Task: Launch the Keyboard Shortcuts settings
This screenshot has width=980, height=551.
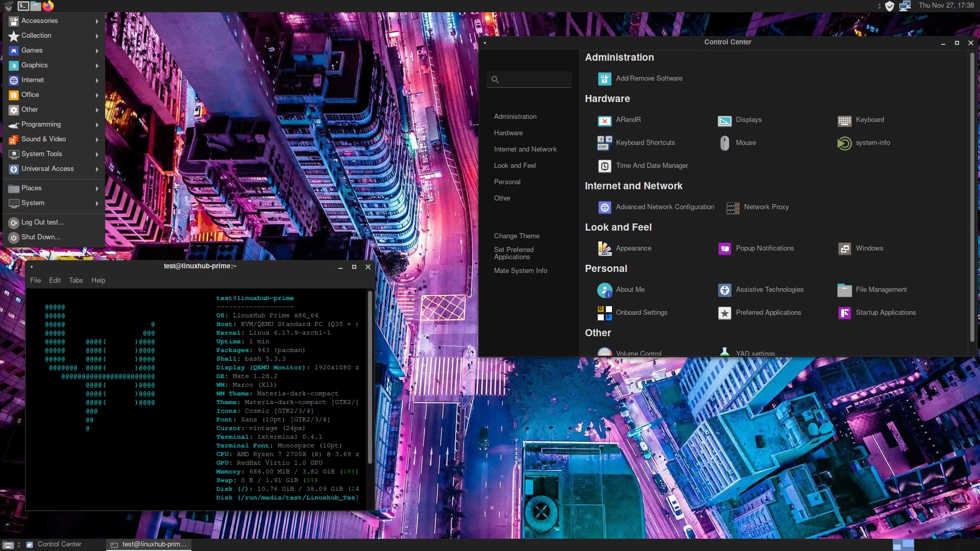Action: (x=645, y=143)
